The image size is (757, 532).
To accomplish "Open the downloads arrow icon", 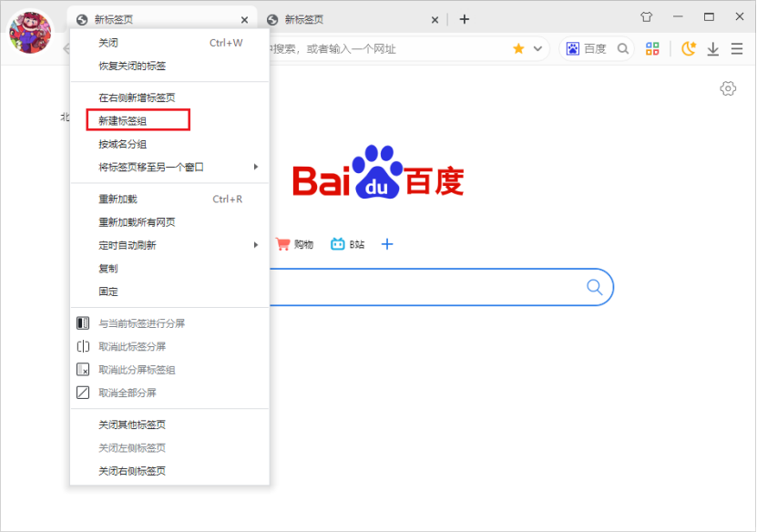I will 712,48.
